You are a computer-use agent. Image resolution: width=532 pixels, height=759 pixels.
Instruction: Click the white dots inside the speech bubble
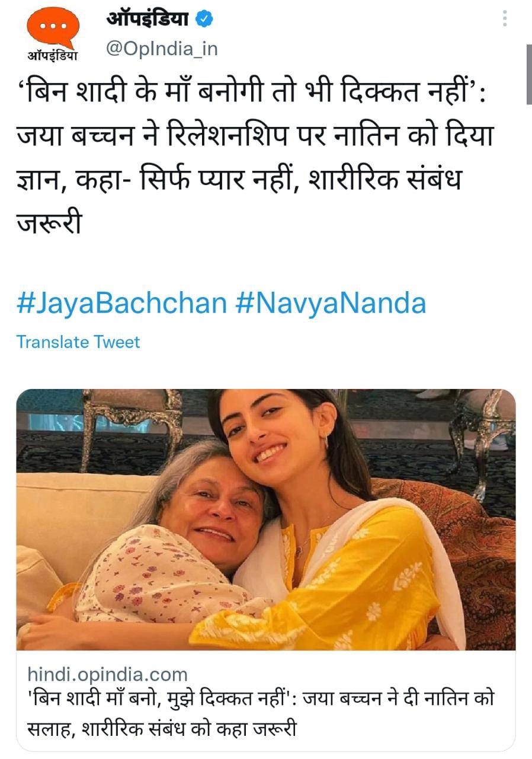(x=53, y=26)
